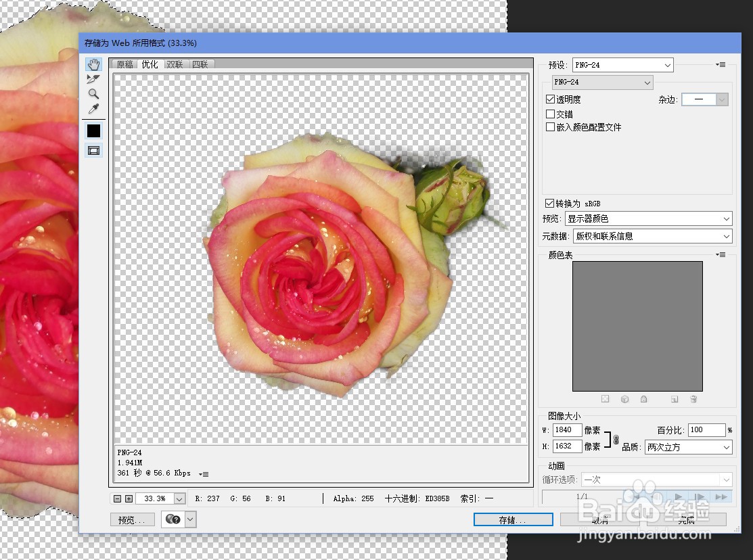This screenshot has width=753, height=560.
Task: Open the 颜色表 panel menu icon
Action: [x=721, y=254]
